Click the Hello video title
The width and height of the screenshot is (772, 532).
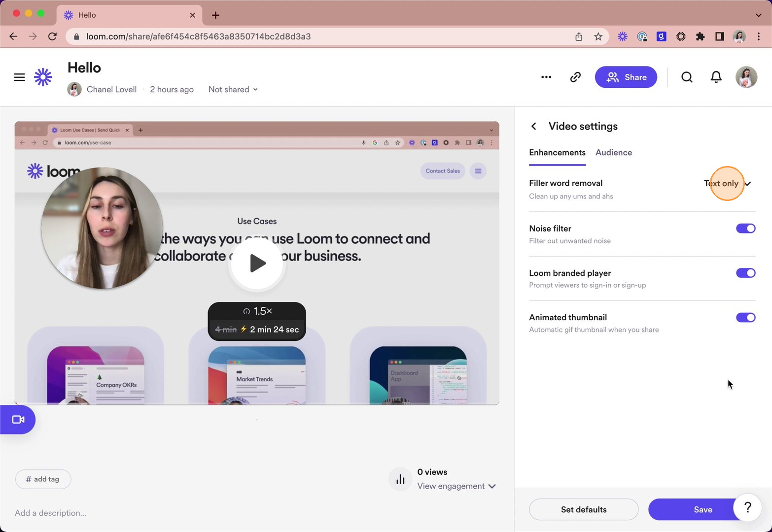[x=84, y=67]
